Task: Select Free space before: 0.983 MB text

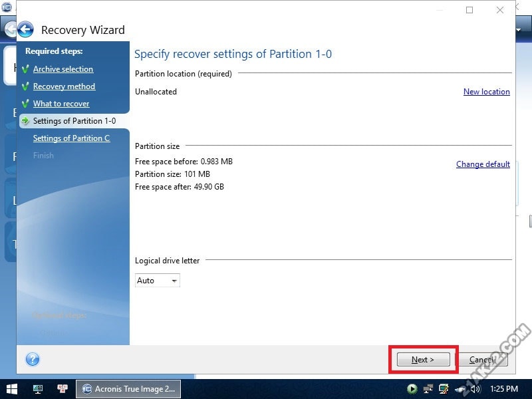Action: coord(184,162)
